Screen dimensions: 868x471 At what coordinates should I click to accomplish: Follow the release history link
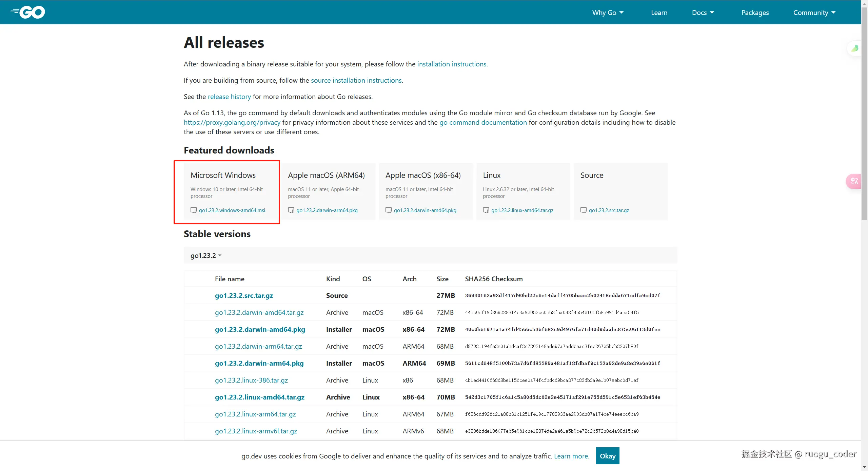(x=229, y=97)
